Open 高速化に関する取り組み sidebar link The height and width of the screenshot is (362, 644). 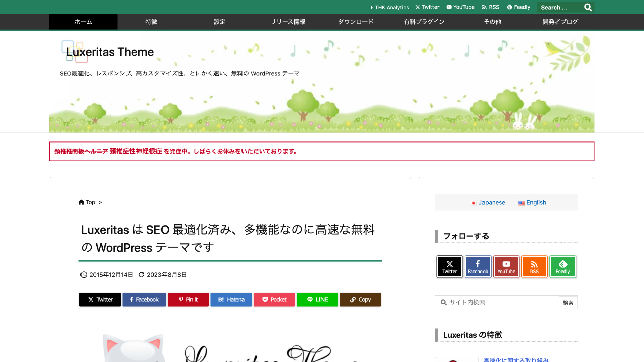(x=516, y=359)
